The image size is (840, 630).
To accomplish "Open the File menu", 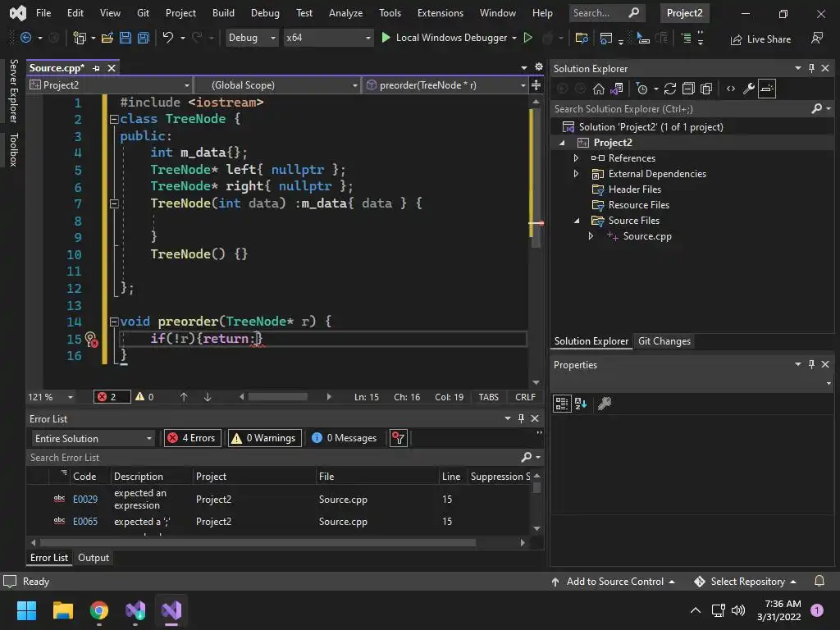I will point(43,13).
